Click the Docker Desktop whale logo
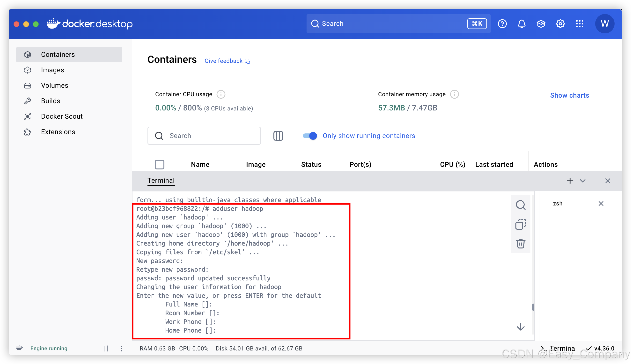This screenshot has height=364, width=631. [x=89, y=23]
